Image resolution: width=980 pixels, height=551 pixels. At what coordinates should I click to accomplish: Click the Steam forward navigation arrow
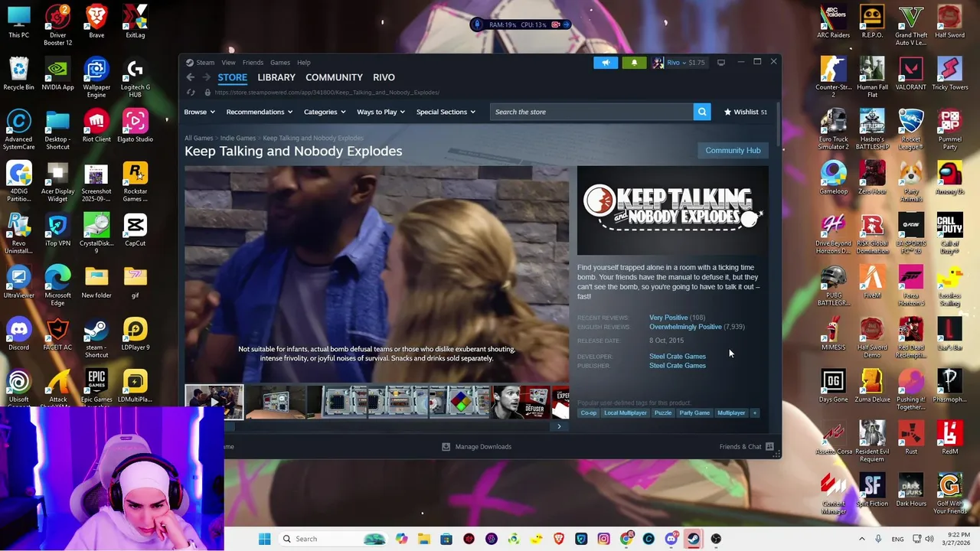206,77
